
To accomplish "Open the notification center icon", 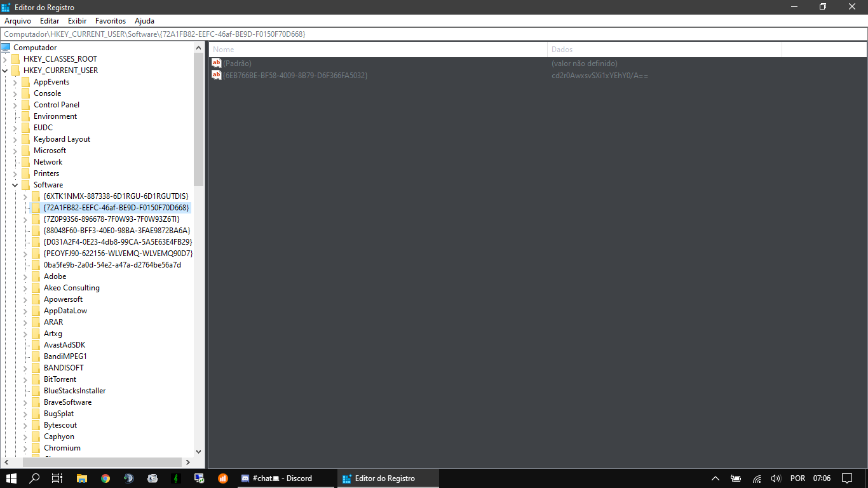I will [847, 478].
